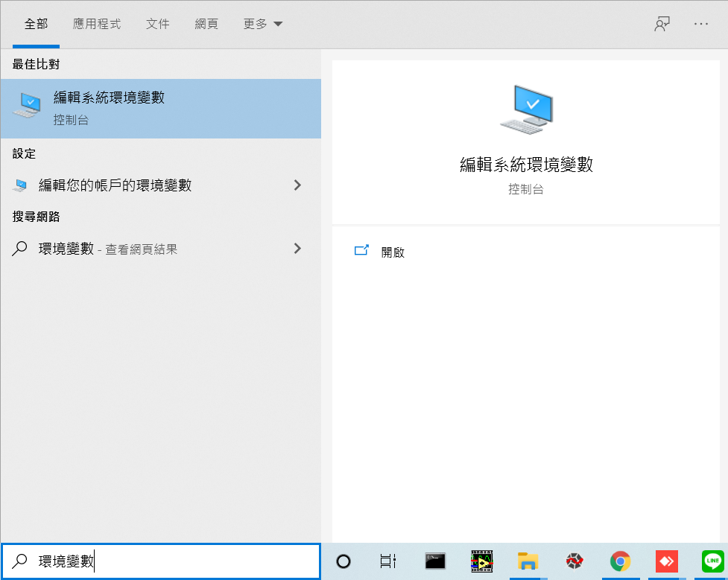Screen dimensions: 728x580
Task: Open the LabVIEW taskbar icon
Action: click(481, 561)
